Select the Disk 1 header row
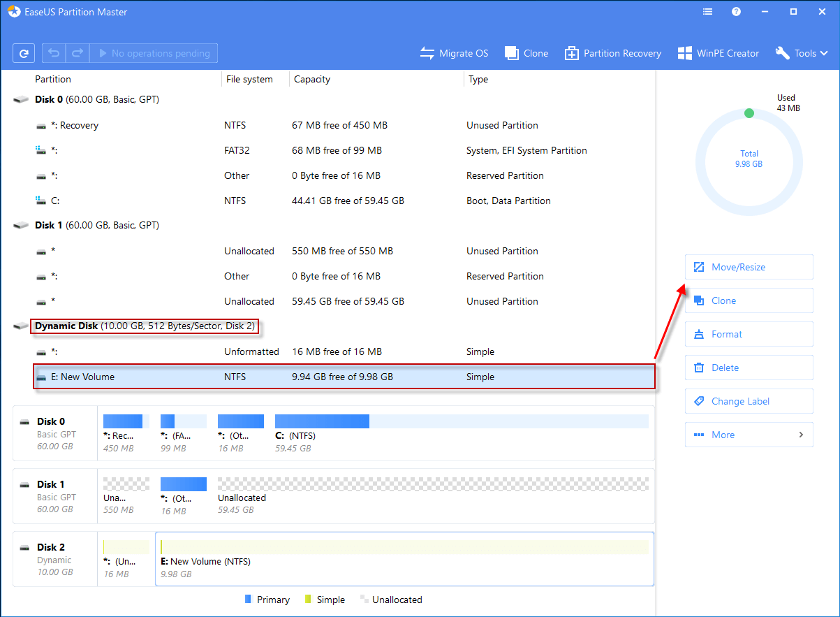This screenshot has width=840, height=617. click(334, 226)
